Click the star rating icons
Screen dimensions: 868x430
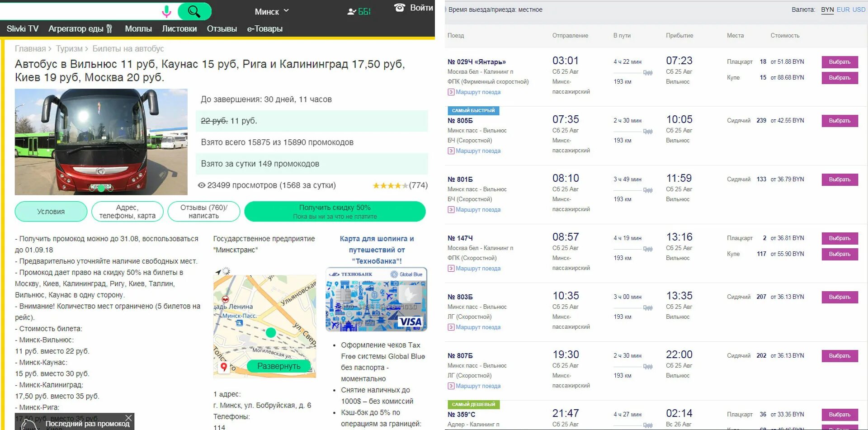click(x=390, y=185)
